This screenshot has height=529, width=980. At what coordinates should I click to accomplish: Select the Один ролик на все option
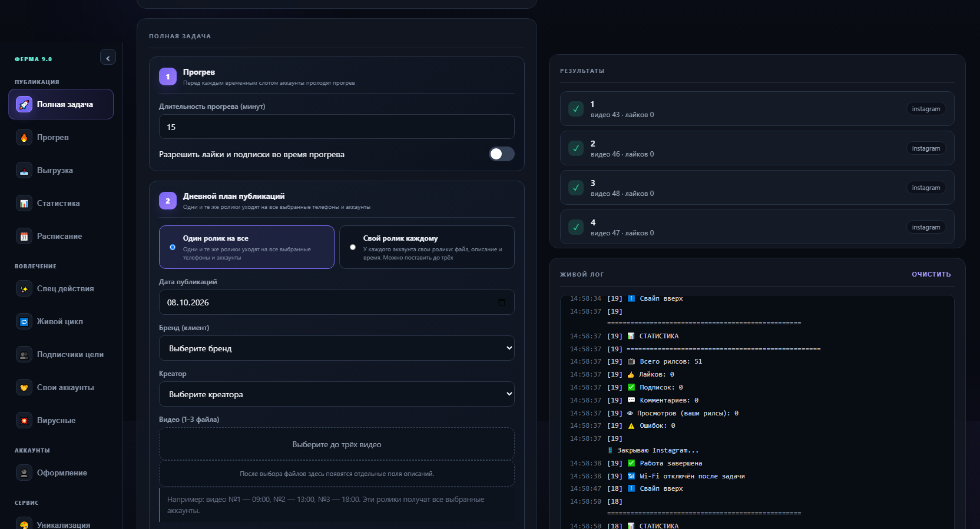click(247, 247)
